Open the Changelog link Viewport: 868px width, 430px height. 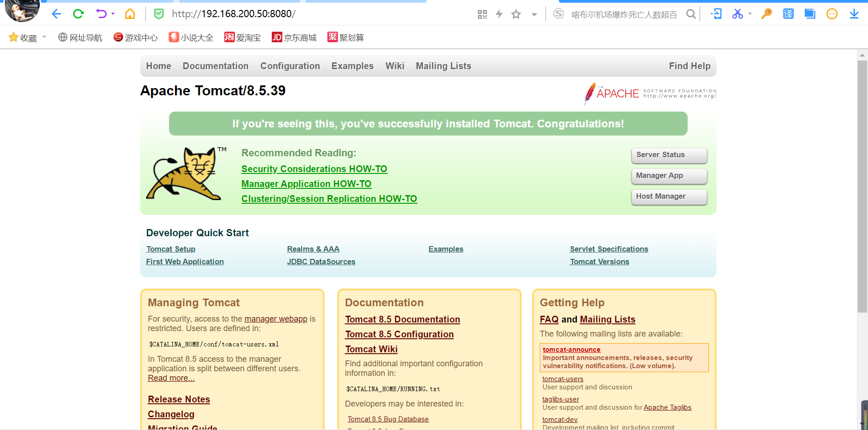[171, 414]
